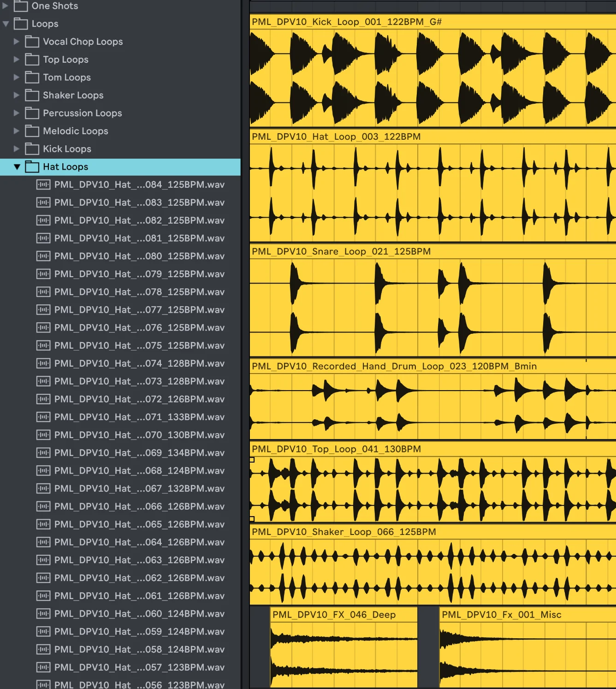
Task: Click the One Shots folder icon
Action: point(21,6)
